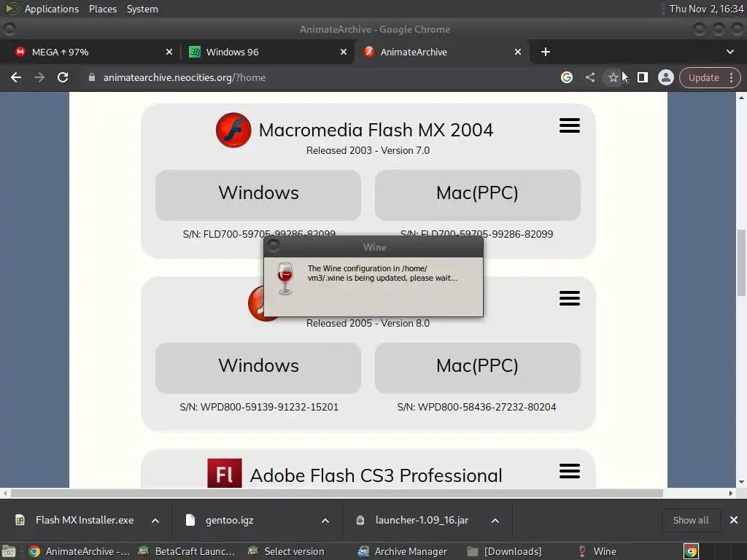The image size is (747, 560).
Task: Close the AnimateArchive tab
Action: 518,52
